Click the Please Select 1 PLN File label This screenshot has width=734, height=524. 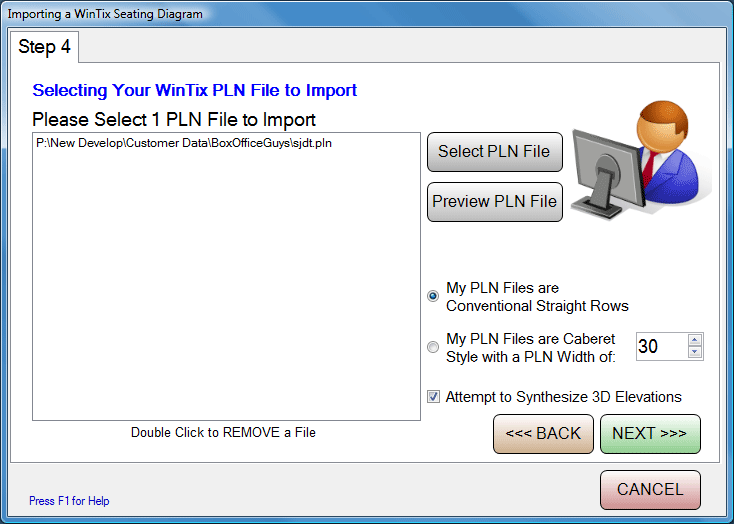(174, 120)
